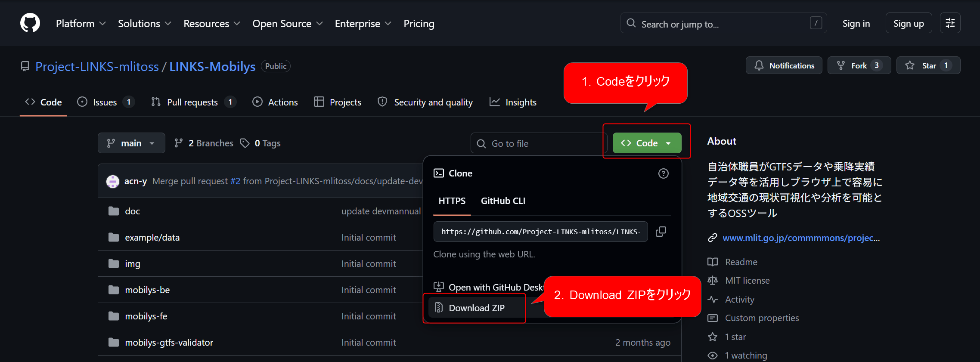Click the Notifications bell button
Viewport: 980px width, 362px height.
pyautogui.click(x=784, y=65)
